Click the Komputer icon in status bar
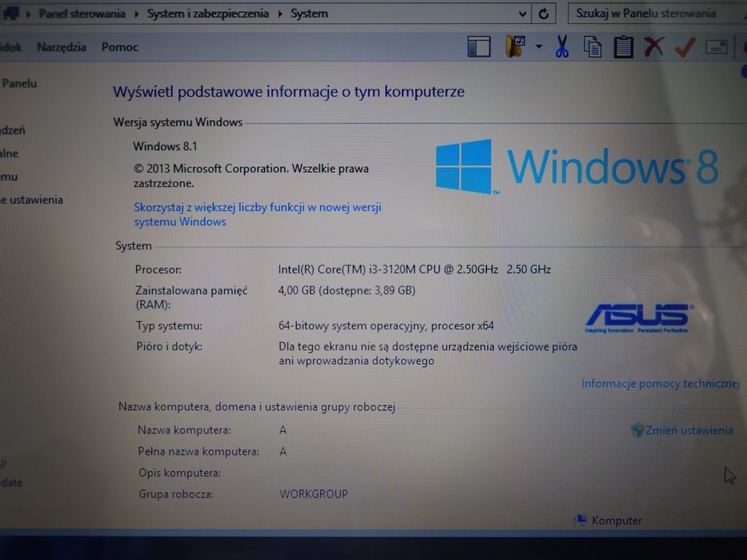This screenshot has width=747, height=560. [x=580, y=520]
